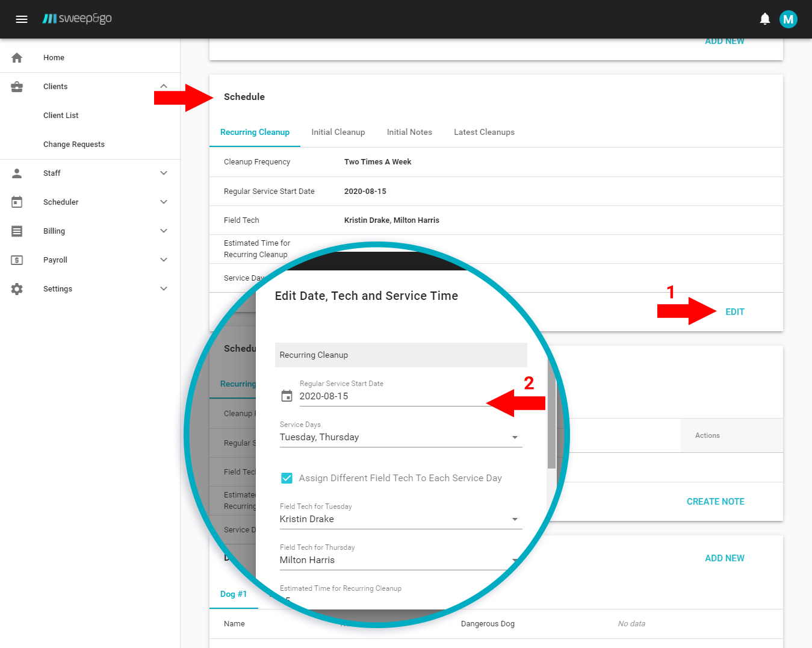The width and height of the screenshot is (812, 648).
Task: Expand the Payroll menu chevron
Action: click(x=164, y=260)
